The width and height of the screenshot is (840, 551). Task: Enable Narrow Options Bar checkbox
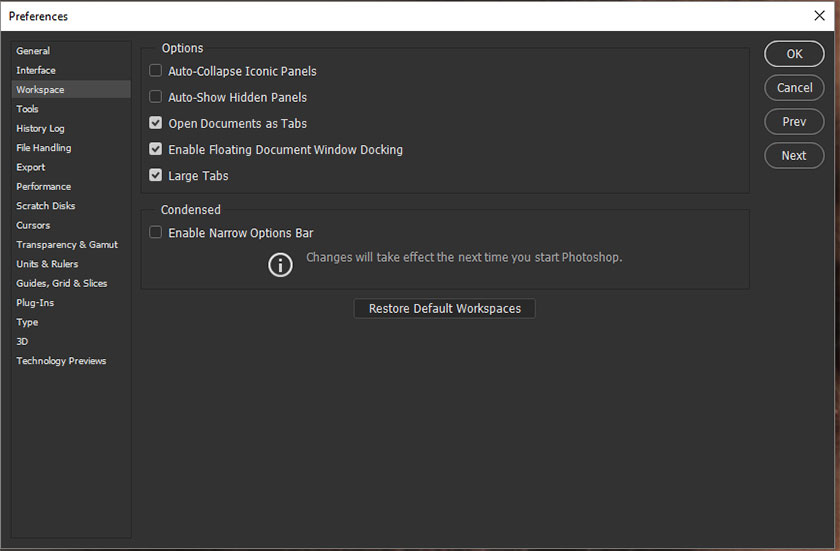click(x=155, y=233)
